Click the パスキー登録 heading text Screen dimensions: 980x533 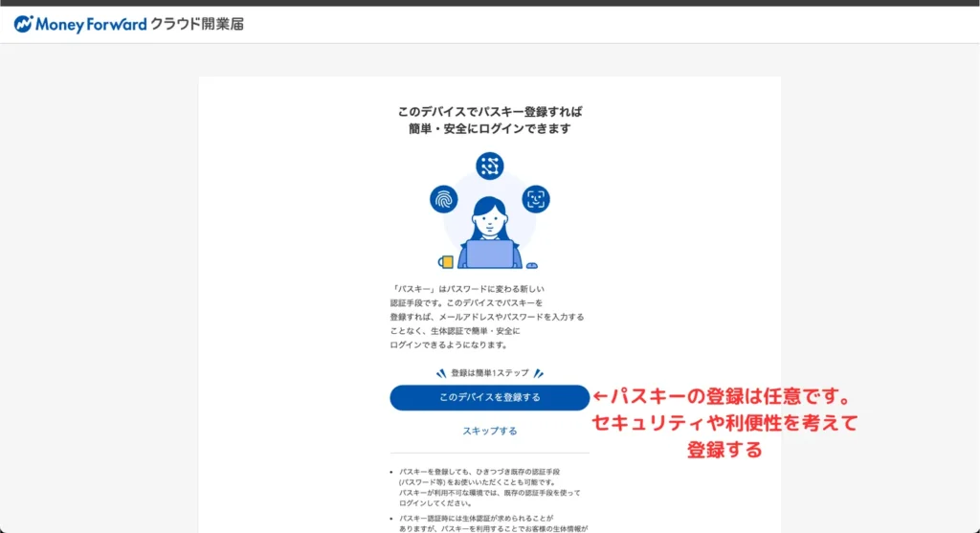tap(490, 120)
